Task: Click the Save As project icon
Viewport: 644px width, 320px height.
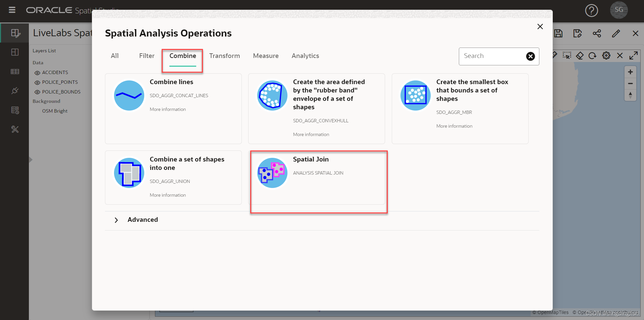Action: (x=577, y=33)
